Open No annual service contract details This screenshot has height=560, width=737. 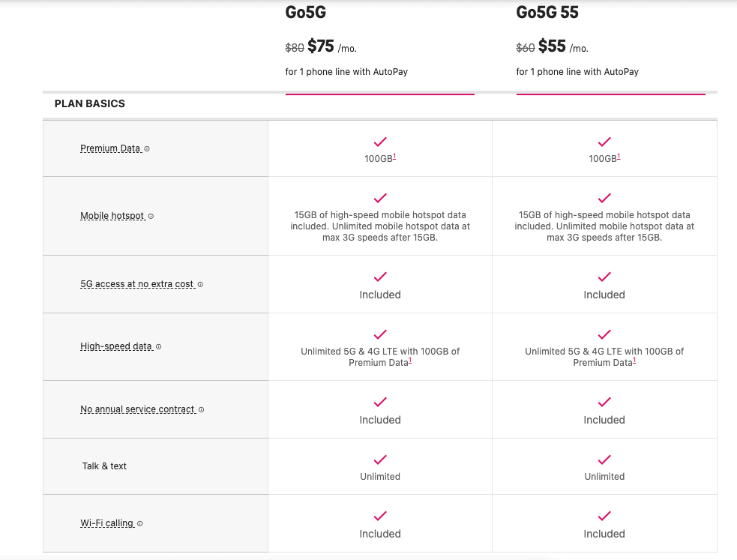click(138, 410)
